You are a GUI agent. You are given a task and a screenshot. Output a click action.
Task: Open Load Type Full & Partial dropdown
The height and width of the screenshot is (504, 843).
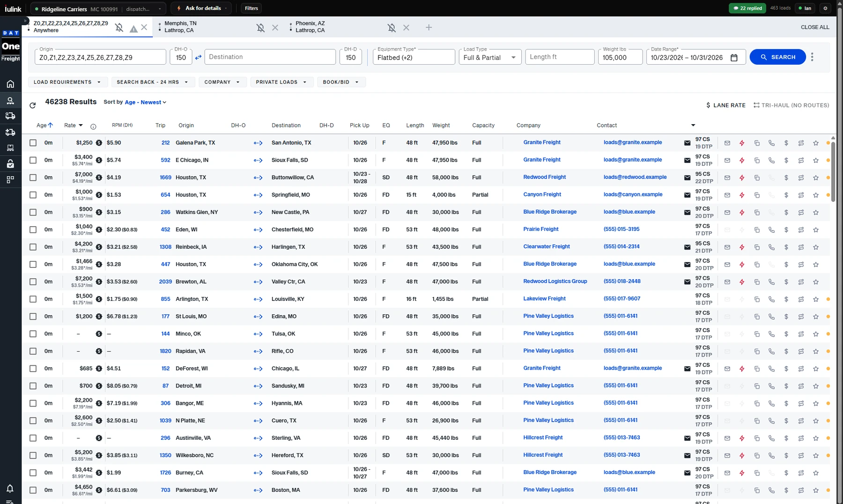[x=490, y=57]
